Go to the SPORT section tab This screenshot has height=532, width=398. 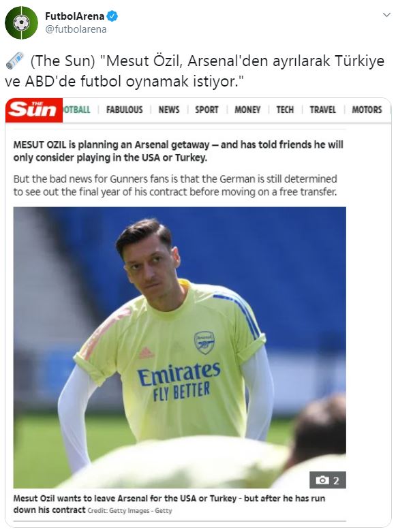206,110
